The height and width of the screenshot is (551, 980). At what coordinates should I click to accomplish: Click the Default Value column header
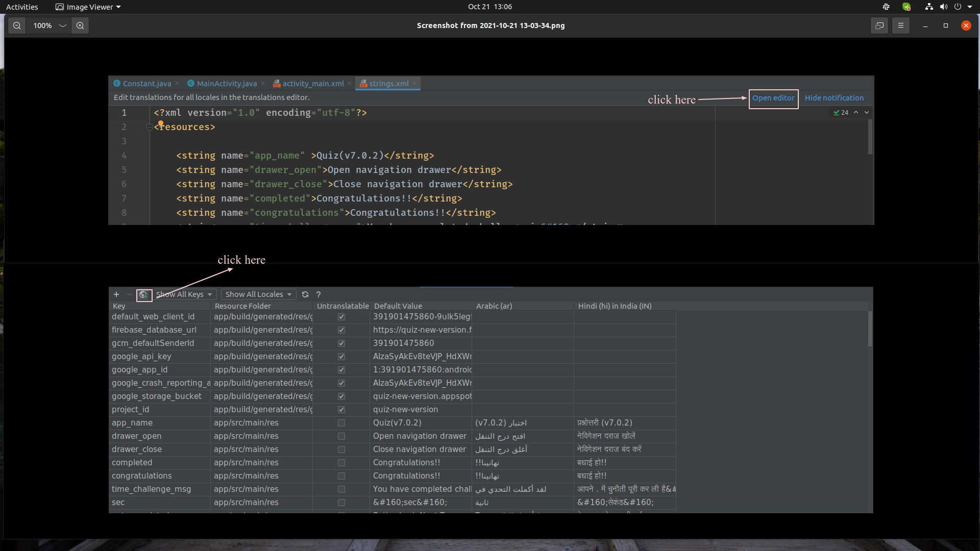click(x=421, y=306)
